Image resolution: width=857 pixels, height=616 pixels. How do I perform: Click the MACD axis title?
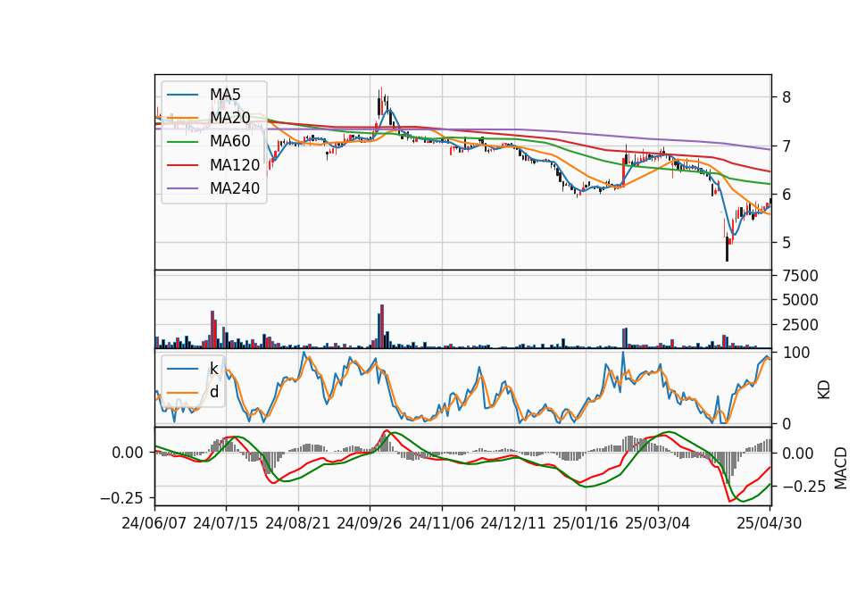point(841,468)
